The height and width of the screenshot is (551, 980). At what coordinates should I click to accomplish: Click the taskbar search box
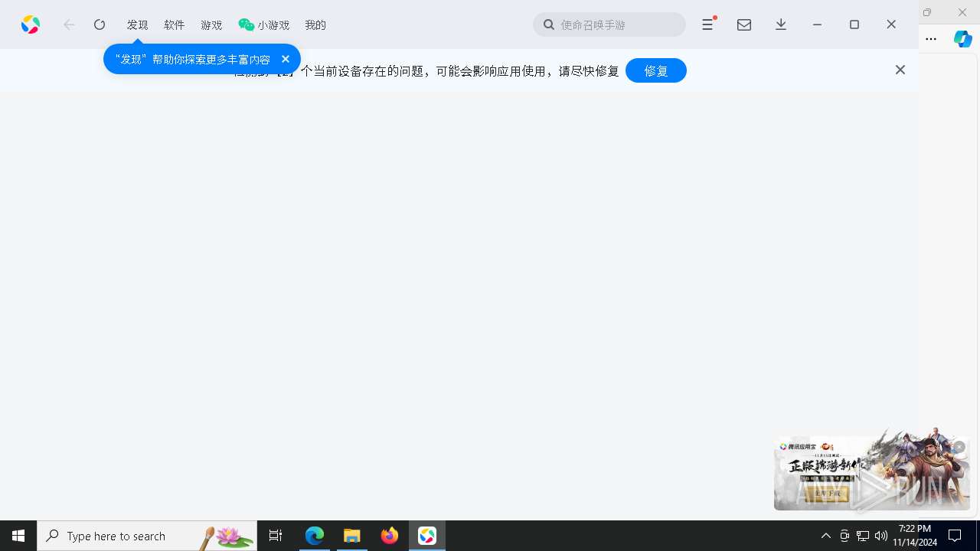[x=147, y=536]
